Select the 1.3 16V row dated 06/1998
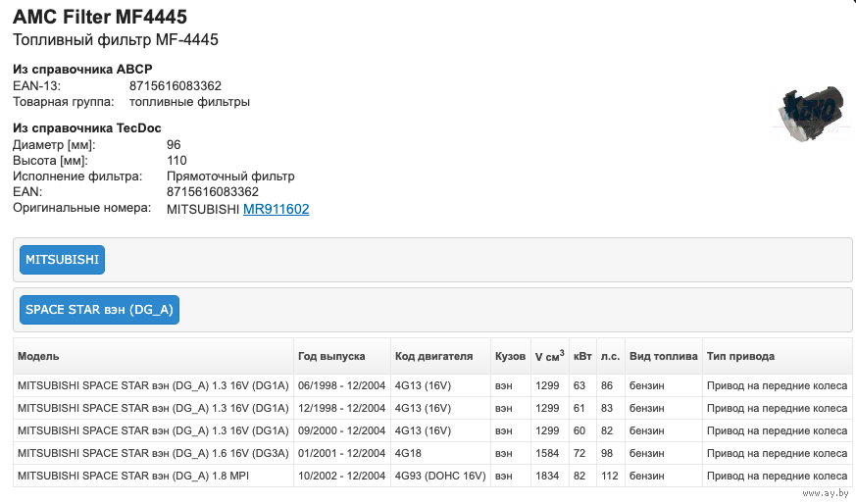The width and height of the screenshot is (856, 504). point(153,386)
